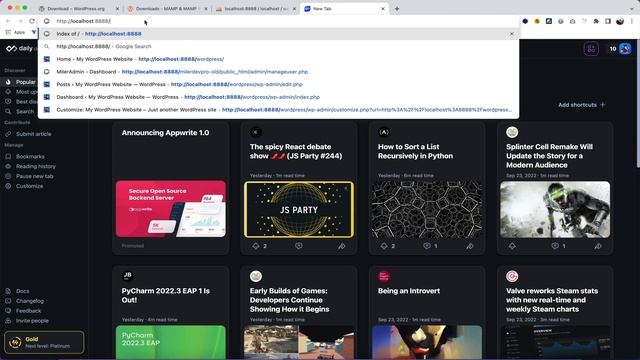The image size is (640, 360).
Task: Open the Chrome profile avatar
Action: [x=620, y=21]
